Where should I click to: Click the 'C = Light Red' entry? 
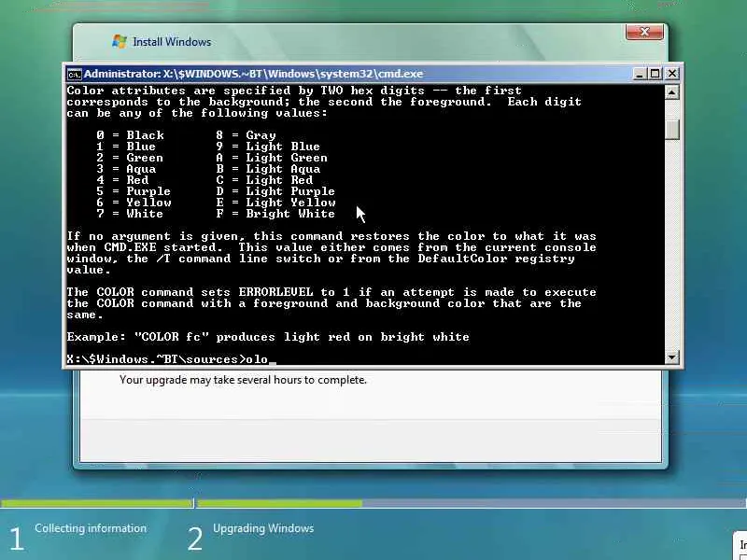point(264,180)
